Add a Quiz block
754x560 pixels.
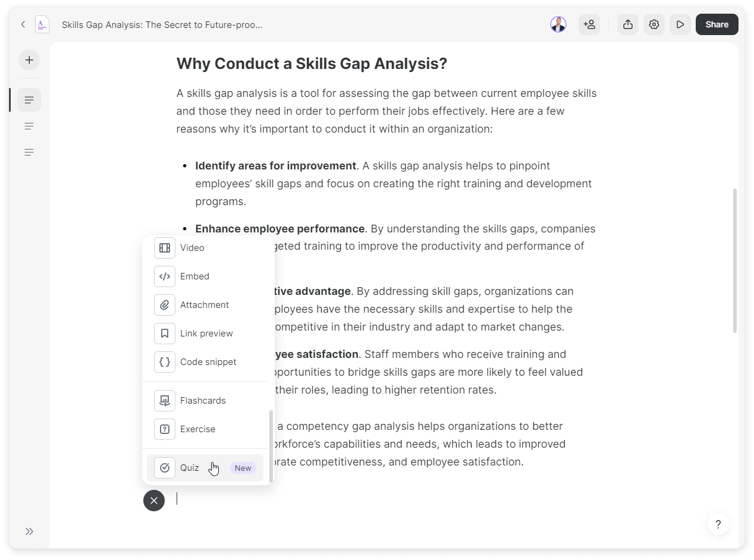189,468
